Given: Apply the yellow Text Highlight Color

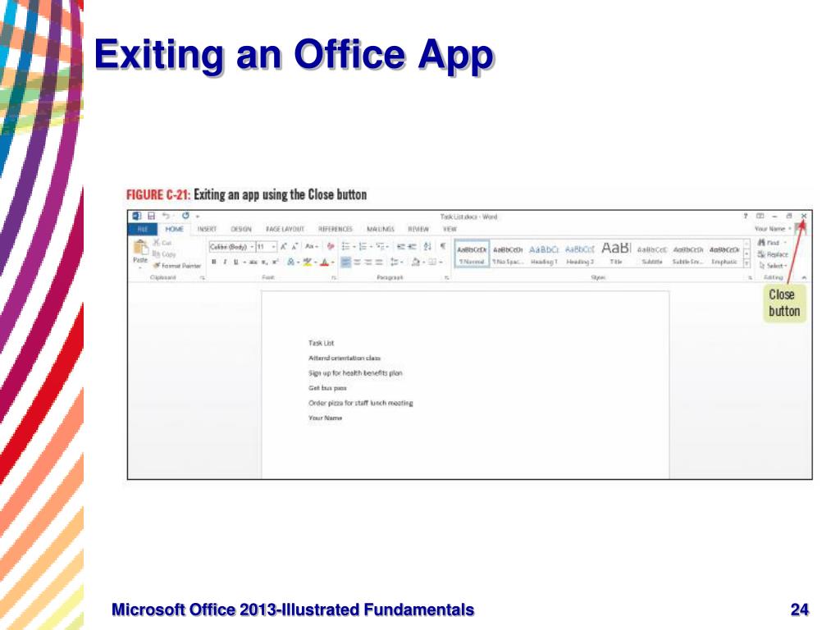Looking at the screenshot, I should click(x=307, y=262).
